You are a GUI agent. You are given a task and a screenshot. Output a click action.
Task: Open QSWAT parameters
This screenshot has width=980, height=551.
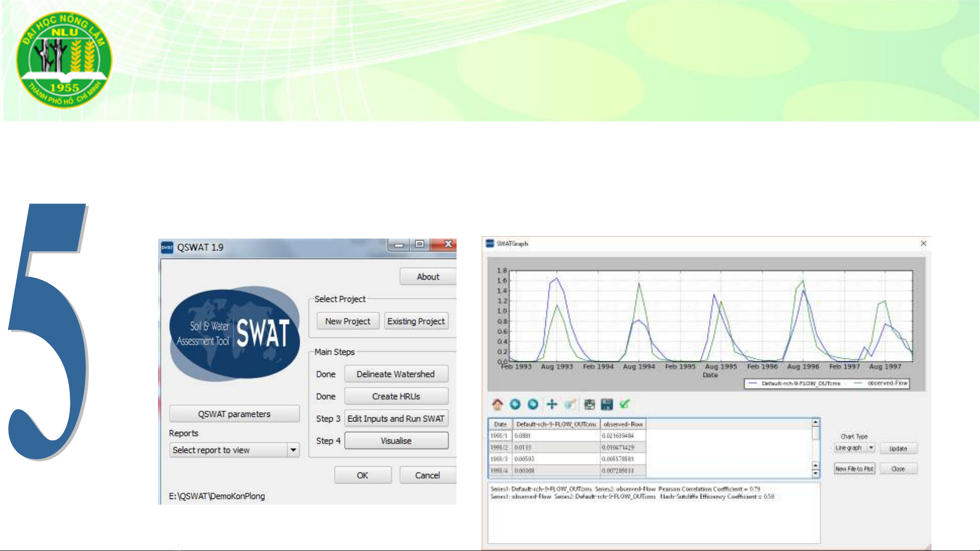pyautogui.click(x=234, y=414)
